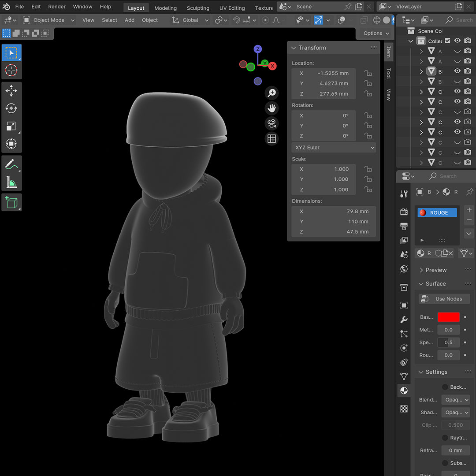Choose the Annotate pencil tool
Image resolution: width=476 pixels, height=476 pixels.
tap(11, 164)
